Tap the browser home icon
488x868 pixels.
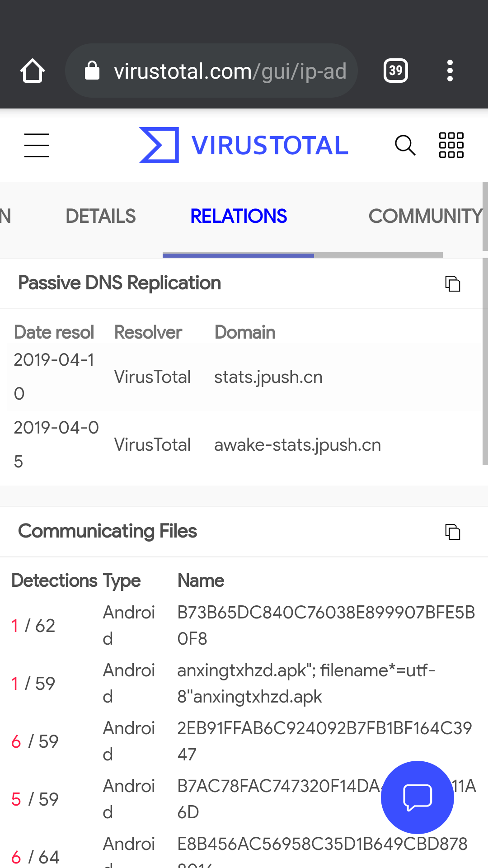click(33, 71)
